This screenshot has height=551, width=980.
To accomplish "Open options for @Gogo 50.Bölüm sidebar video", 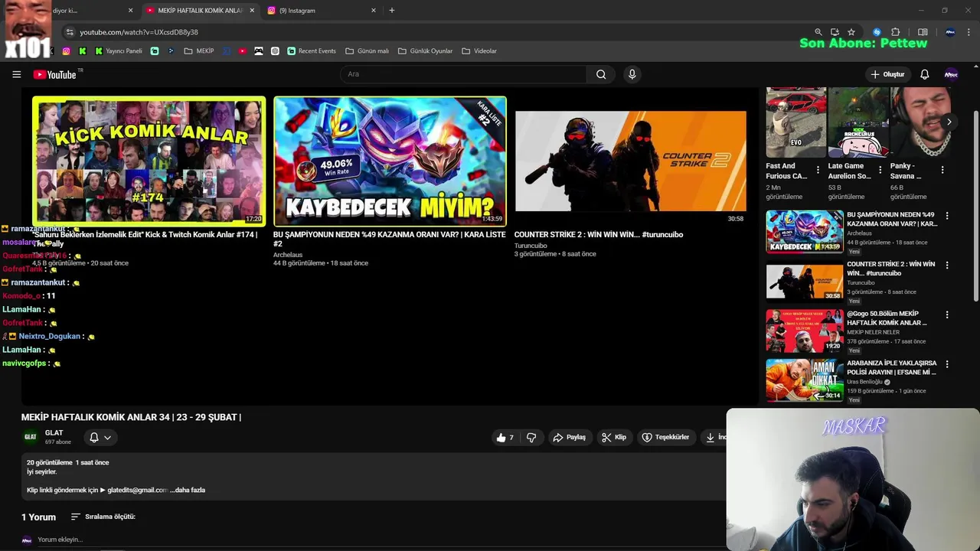I will pyautogui.click(x=947, y=315).
